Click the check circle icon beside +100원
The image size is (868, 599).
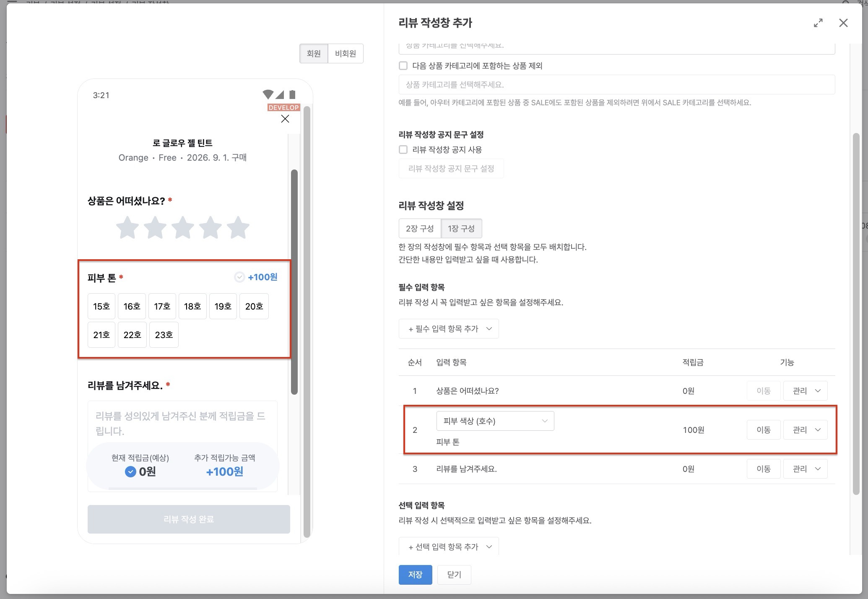(239, 277)
